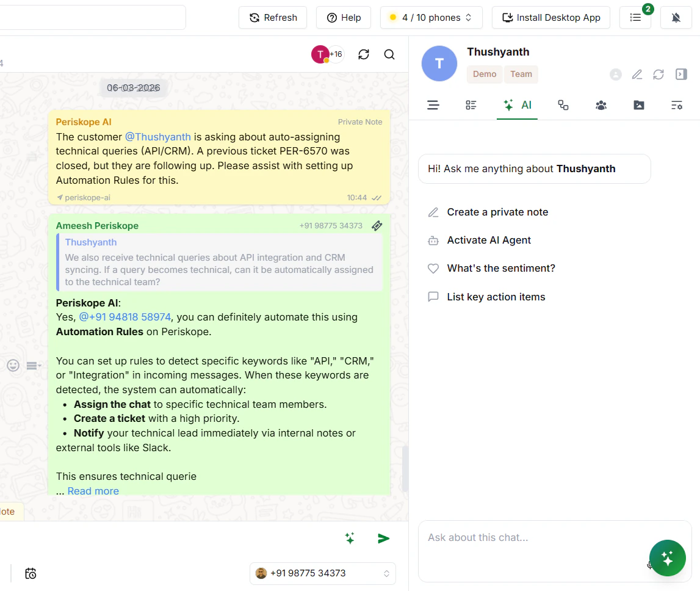Click the chat sync refresh icon
Viewport: 700px width, 591px height.
tap(364, 54)
